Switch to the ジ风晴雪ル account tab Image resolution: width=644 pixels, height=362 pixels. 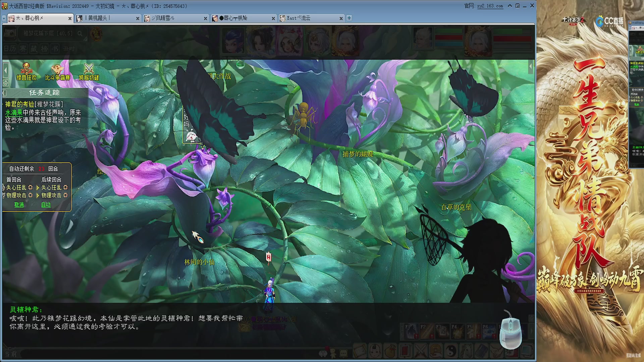(x=176, y=18)
